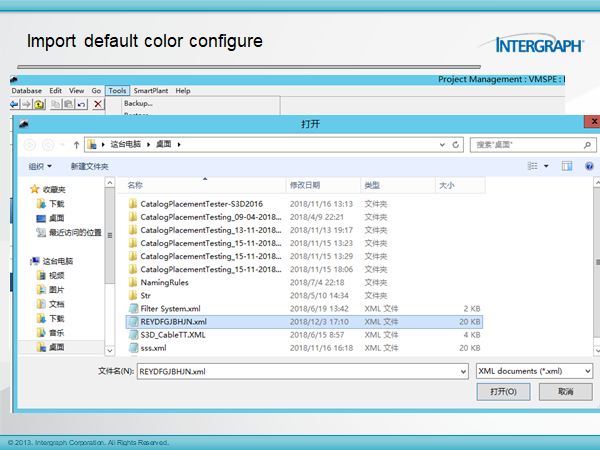Expand the view options dropdown arrow

click(x=546, y=166)
